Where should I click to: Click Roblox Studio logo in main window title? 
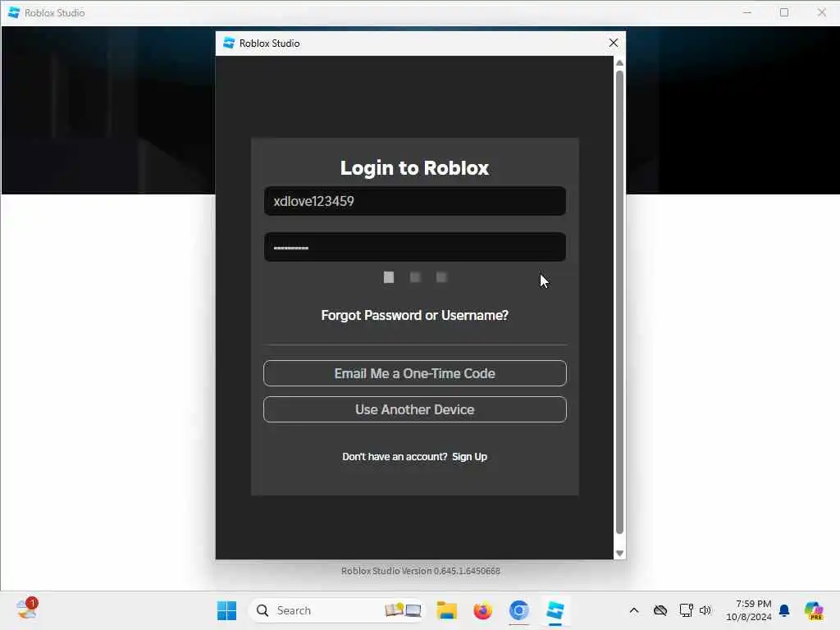14,12
